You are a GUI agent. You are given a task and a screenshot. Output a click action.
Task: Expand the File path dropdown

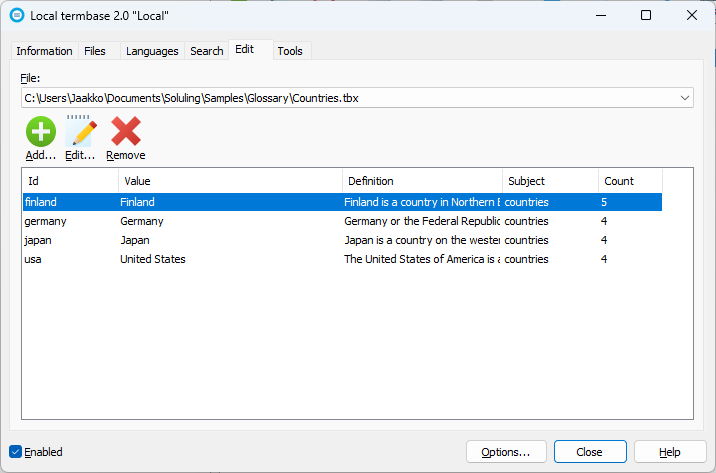(685, 98)
